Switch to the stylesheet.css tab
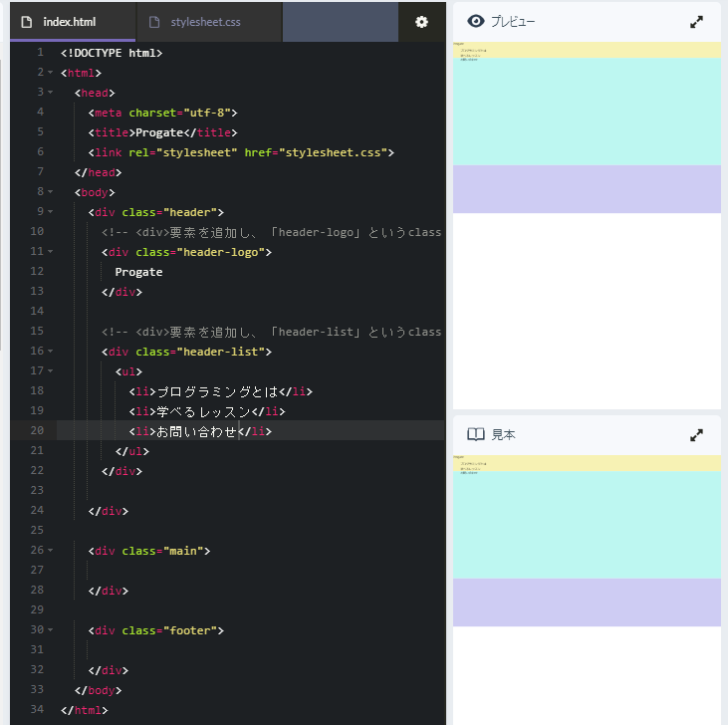 [209, 22]
